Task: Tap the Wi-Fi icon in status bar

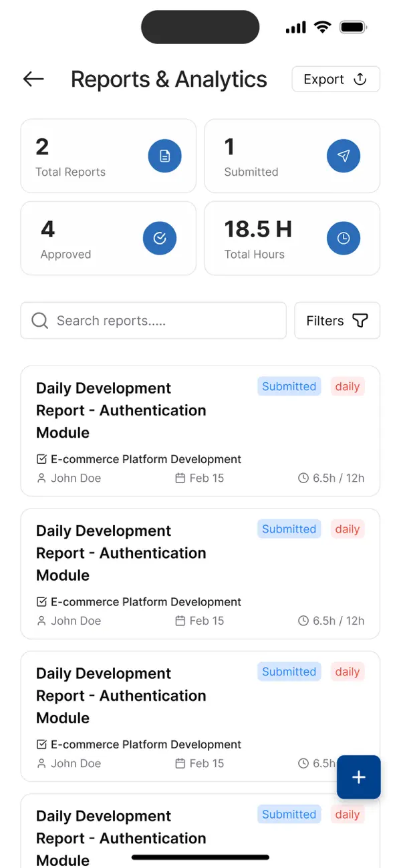Action: tap(323, 27)
